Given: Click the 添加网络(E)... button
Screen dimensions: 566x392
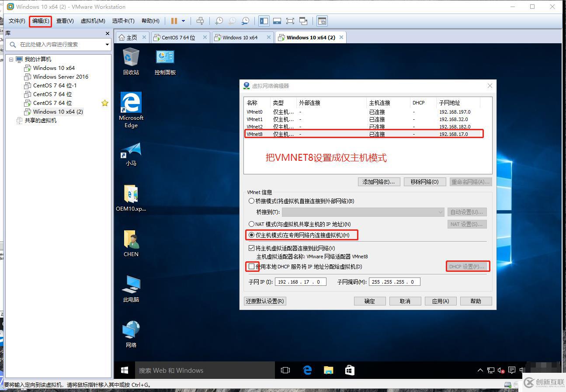Looking at the screenshot, I should pyautogui.click(x=378, y=182).
